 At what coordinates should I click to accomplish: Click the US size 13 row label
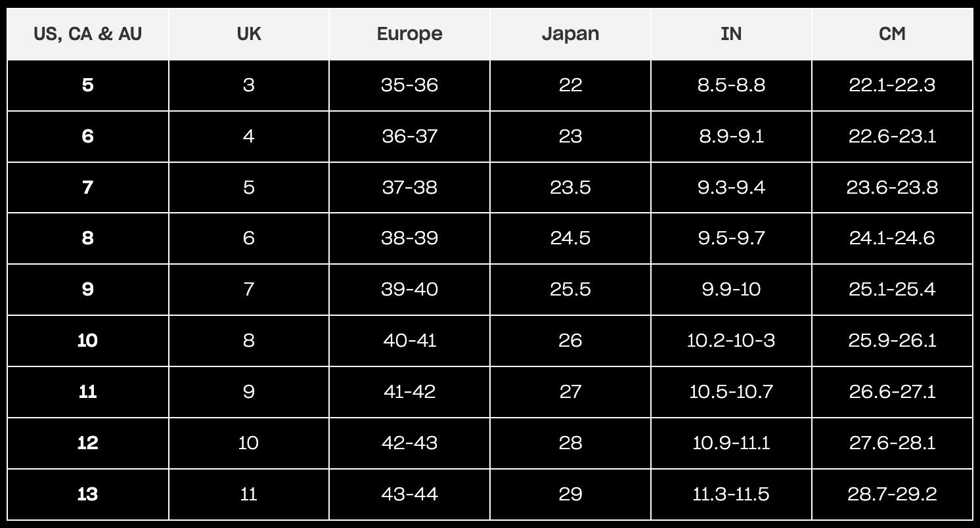coord(87,495)
